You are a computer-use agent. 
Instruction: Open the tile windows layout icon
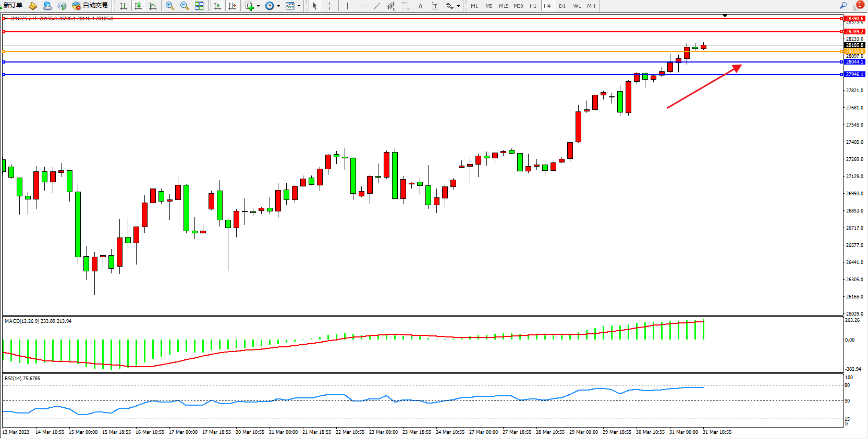point(199,6)
